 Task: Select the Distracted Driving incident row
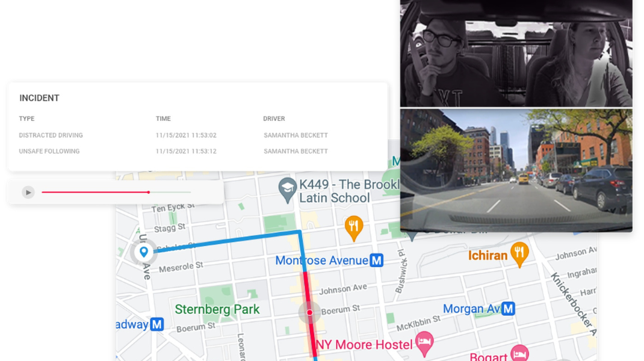point(197,135)
